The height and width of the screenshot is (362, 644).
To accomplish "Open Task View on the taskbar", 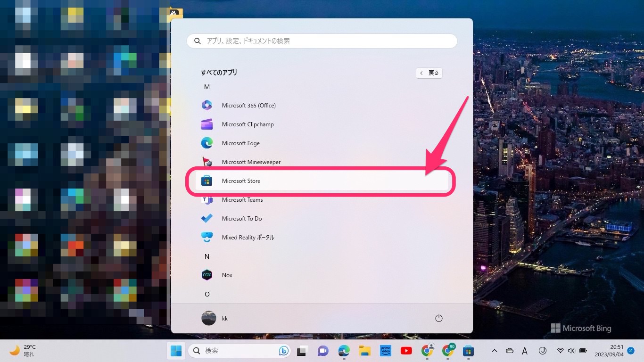I will point(302,351).
